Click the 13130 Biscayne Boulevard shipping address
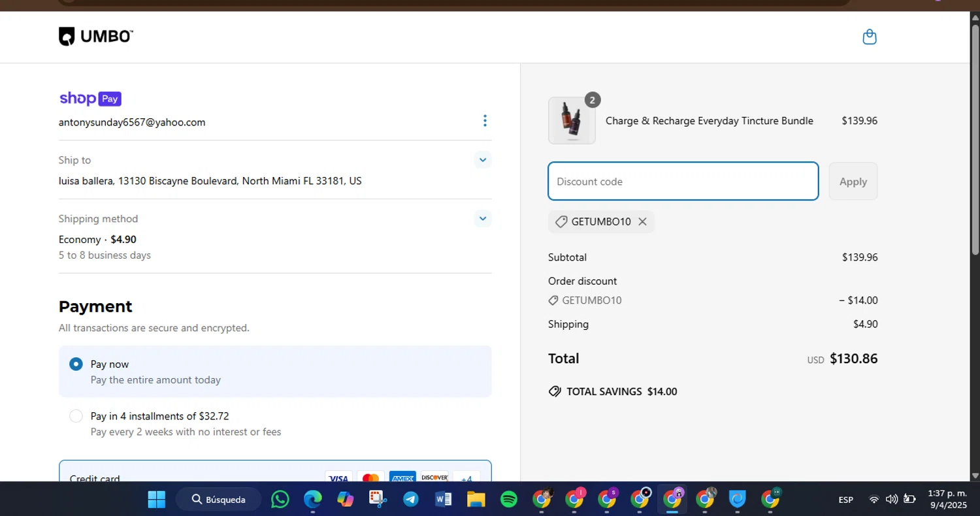 pyautogui.click(x=210, y=181)
